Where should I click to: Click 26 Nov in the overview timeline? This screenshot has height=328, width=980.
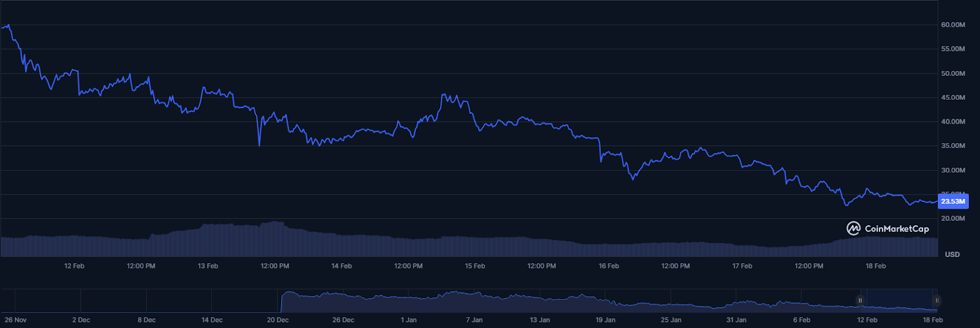pos(15,320)
